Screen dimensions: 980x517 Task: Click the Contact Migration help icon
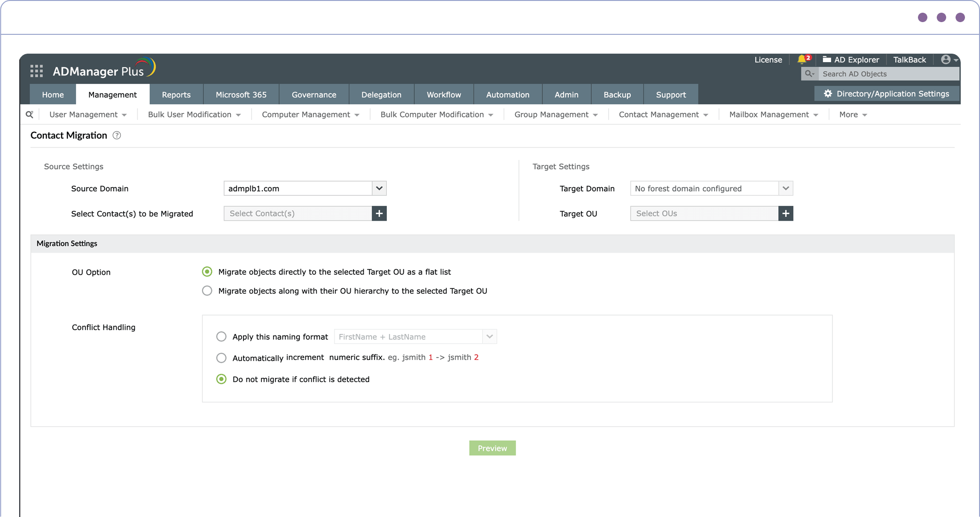point(117,135)
